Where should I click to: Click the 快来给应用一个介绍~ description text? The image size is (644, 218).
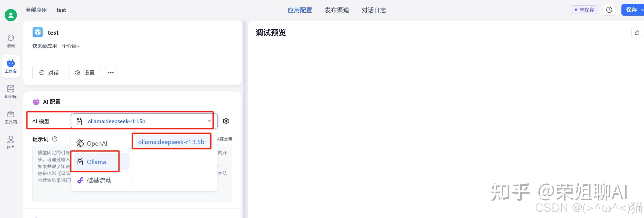[56, 46]
